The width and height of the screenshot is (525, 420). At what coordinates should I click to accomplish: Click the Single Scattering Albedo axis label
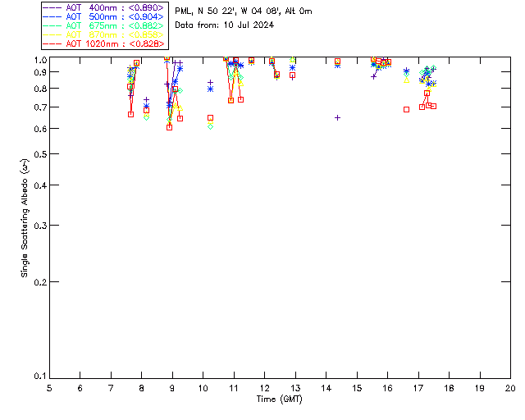click(25, 218)
